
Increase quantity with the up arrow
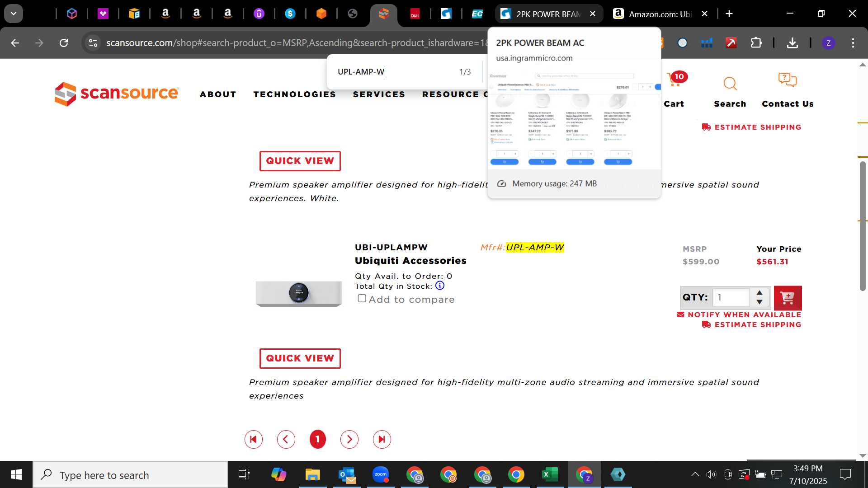[759, 293]
